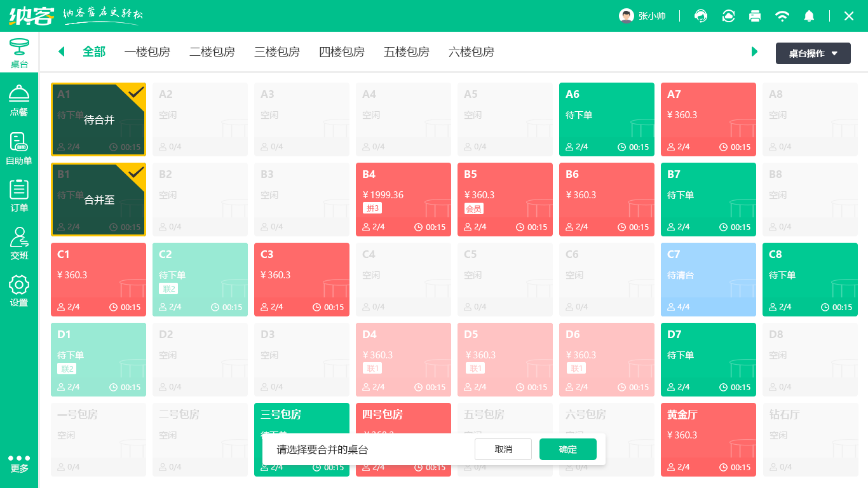Deselect checked table A1 待合并
Image resolution: width=868 pixels, height=488 pixels.
click(x=98, y=119)
